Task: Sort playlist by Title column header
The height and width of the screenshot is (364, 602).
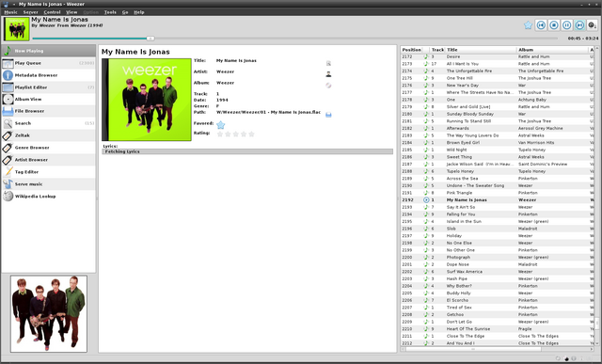Action: pos(481,50)
